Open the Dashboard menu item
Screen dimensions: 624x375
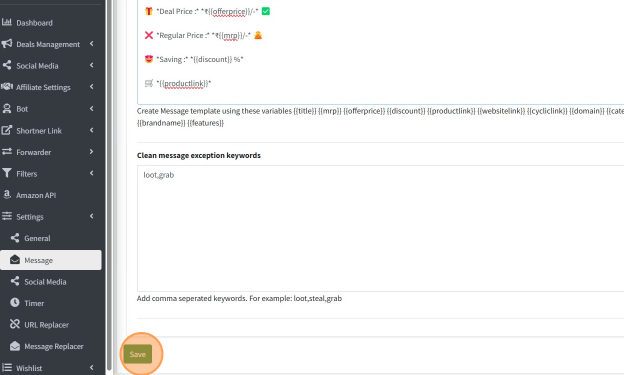tap(35, 23)
